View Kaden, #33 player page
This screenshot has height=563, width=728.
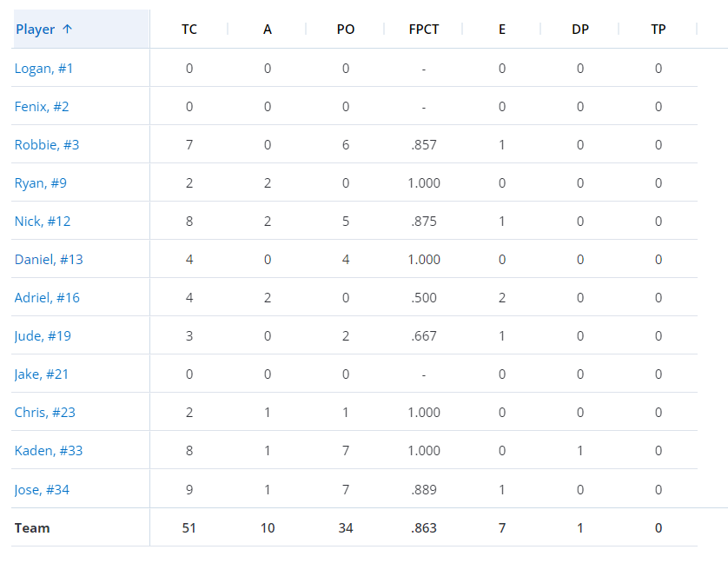tap(49, 451)
